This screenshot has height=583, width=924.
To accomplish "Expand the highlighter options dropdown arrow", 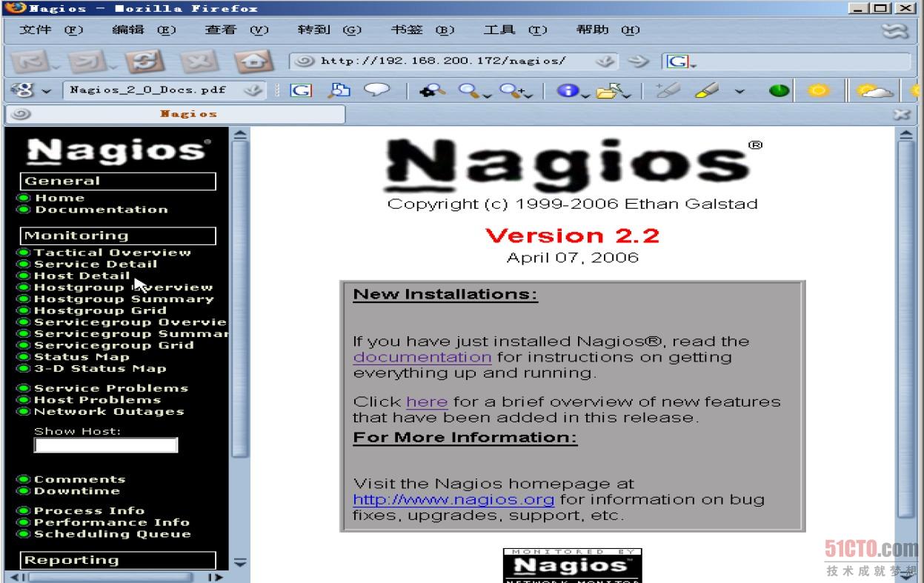I will (x=739, y=92).
